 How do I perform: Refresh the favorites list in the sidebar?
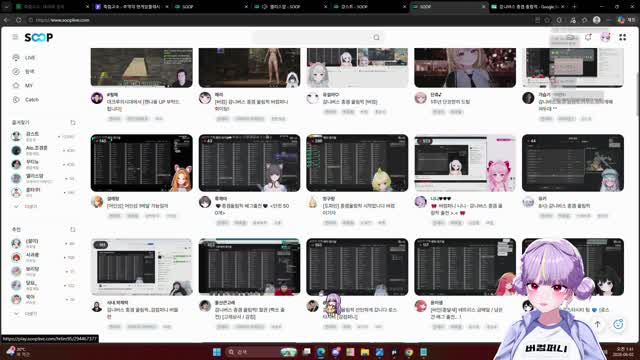pos(73,122)
